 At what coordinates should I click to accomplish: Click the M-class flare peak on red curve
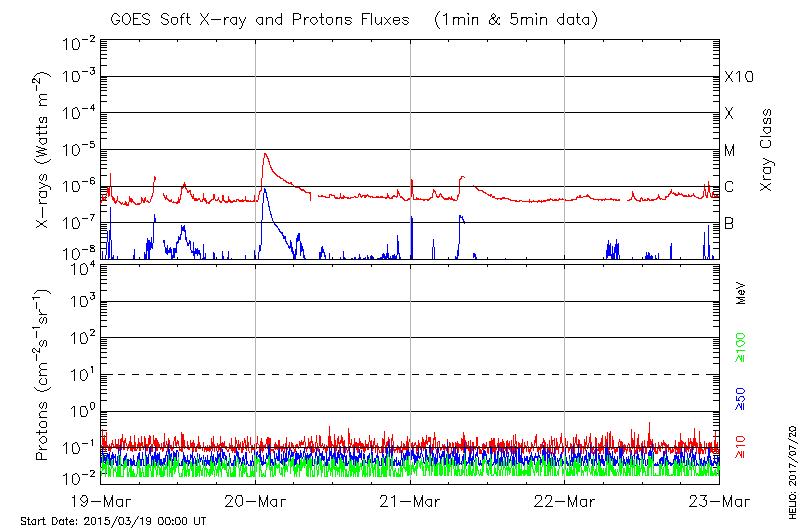coord(265,154)
